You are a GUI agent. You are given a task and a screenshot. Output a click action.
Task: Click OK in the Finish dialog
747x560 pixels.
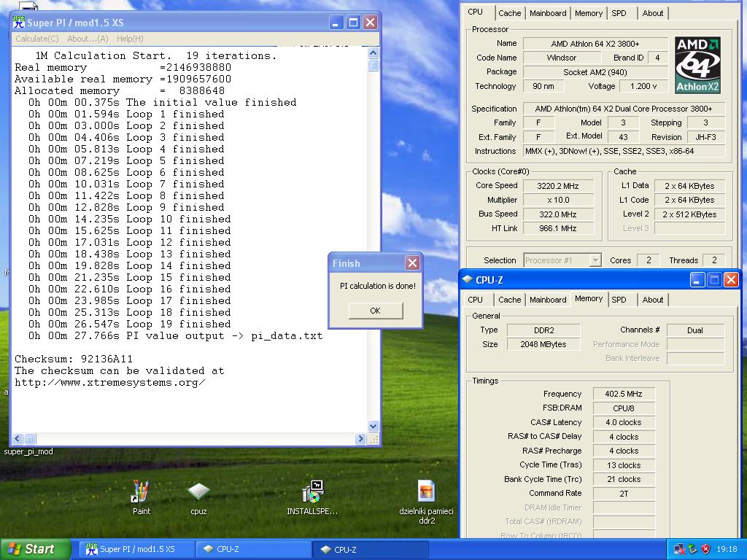point(376,311)
